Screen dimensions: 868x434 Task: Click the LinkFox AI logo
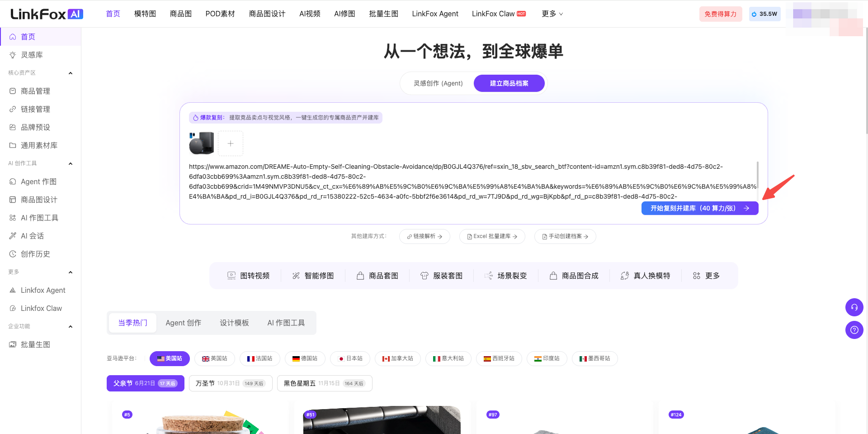pos(47,14)
